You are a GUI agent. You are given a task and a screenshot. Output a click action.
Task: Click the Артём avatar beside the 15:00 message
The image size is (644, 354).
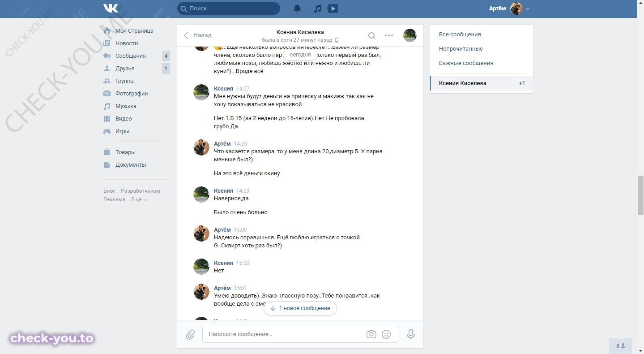tap(201, 233)
